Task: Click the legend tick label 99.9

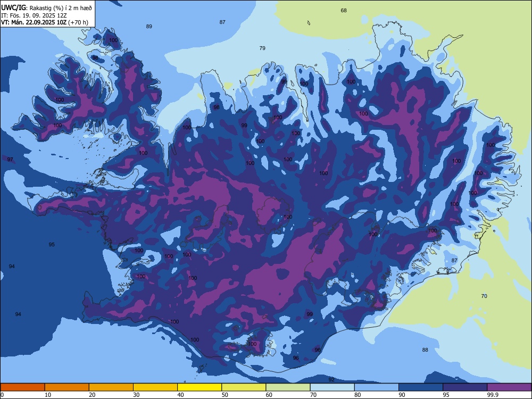Action: pyautogui.click(x=493, y=395)
